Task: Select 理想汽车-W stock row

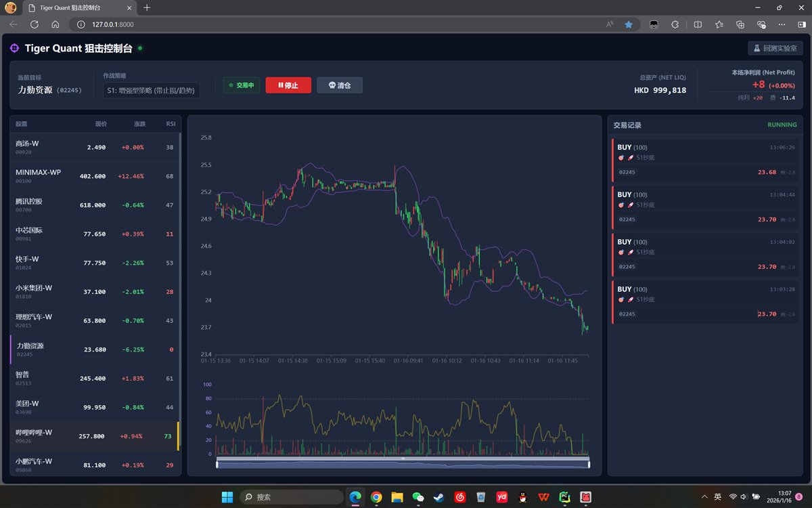Action: (95, 320)
